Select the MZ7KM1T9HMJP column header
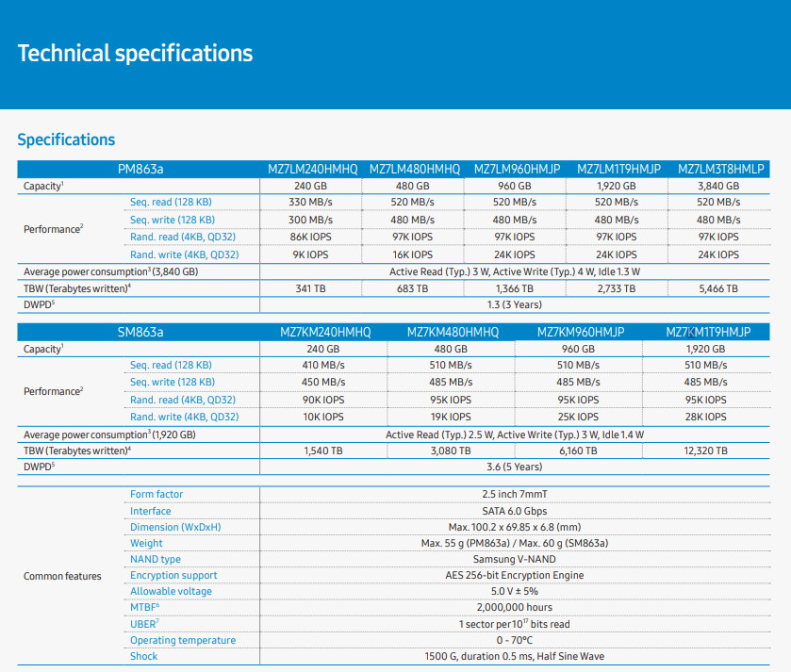Image resolution: width=791 pixels, height=672 pixels. 707,332
